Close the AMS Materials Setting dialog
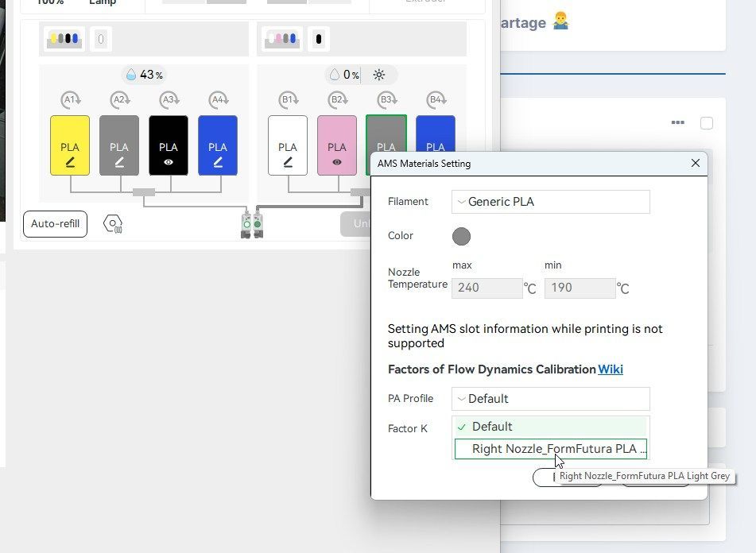Viewport: 756px width, 553px height. (x=696, y=164)
